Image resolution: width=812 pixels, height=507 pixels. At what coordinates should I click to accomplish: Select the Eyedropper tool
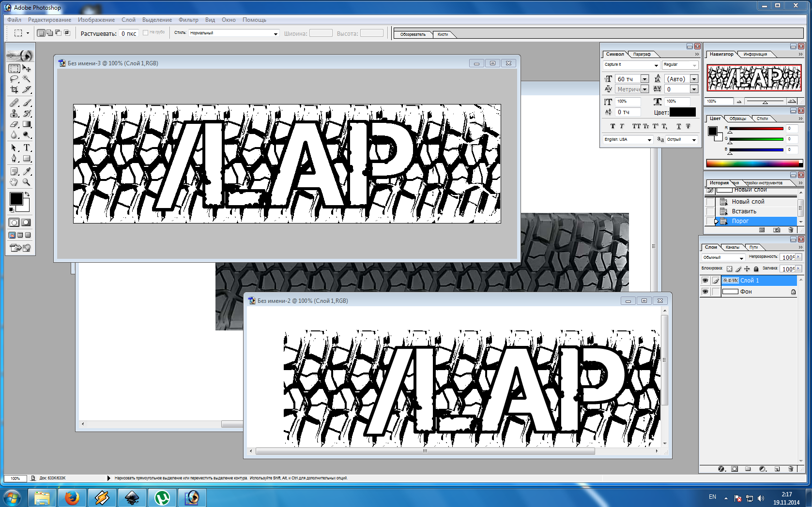(x=27, y=171)
